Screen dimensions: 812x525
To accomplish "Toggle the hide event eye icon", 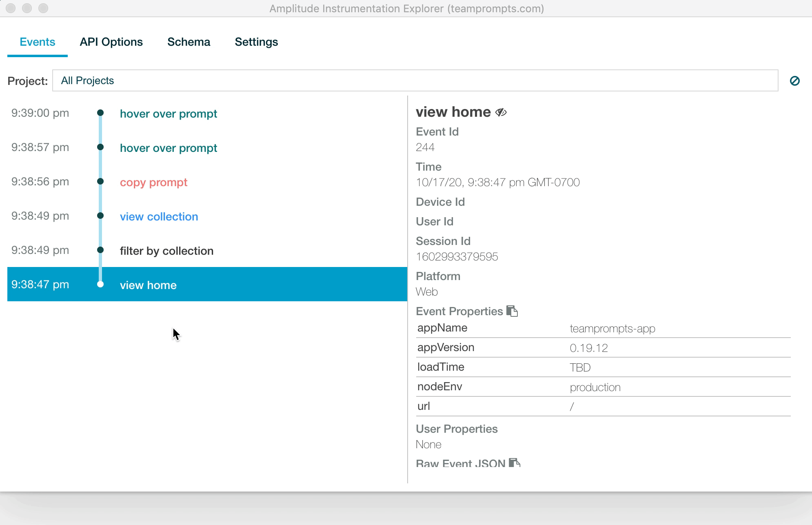I will 501,112.
